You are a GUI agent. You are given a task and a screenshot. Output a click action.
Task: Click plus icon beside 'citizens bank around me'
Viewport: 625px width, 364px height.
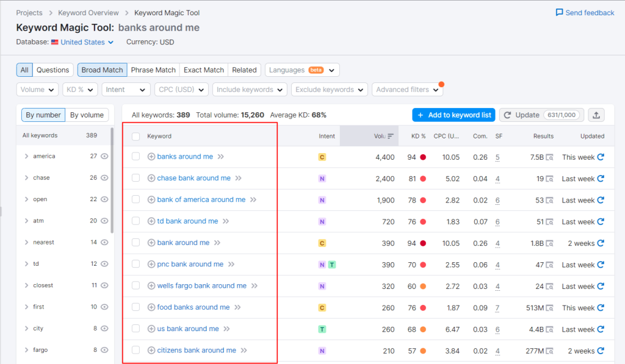(151, 350)
